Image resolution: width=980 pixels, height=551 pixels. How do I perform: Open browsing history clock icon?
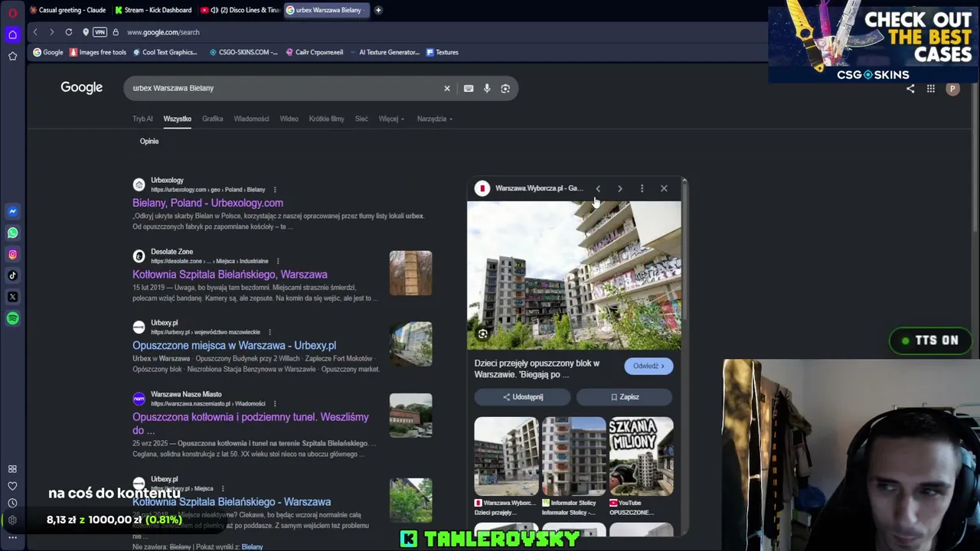pyautogui.click(x=12, y=503)
